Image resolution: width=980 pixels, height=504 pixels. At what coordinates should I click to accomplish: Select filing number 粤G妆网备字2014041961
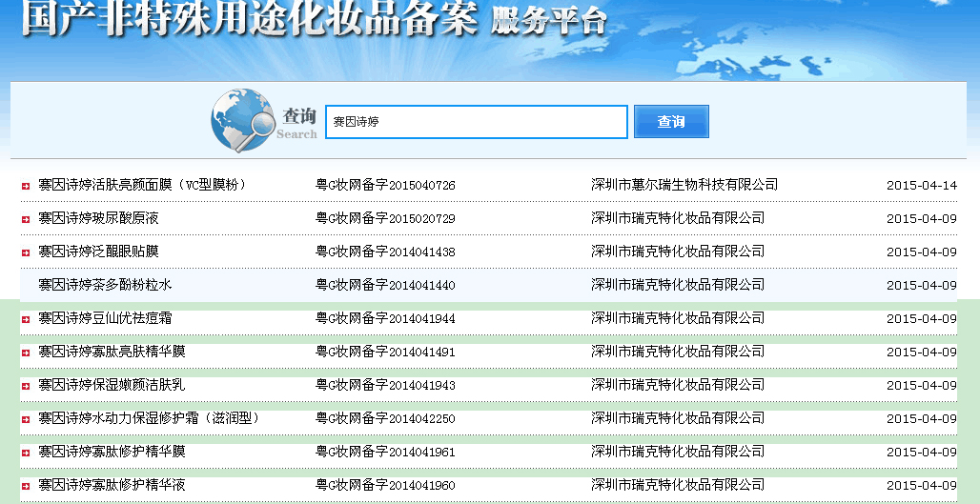(x=386, y=452)
